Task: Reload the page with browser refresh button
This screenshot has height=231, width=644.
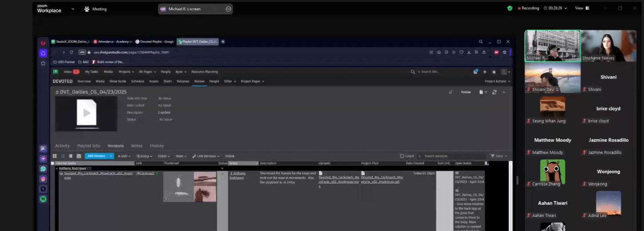Action: pyautogui.click(x=71, y=52)
